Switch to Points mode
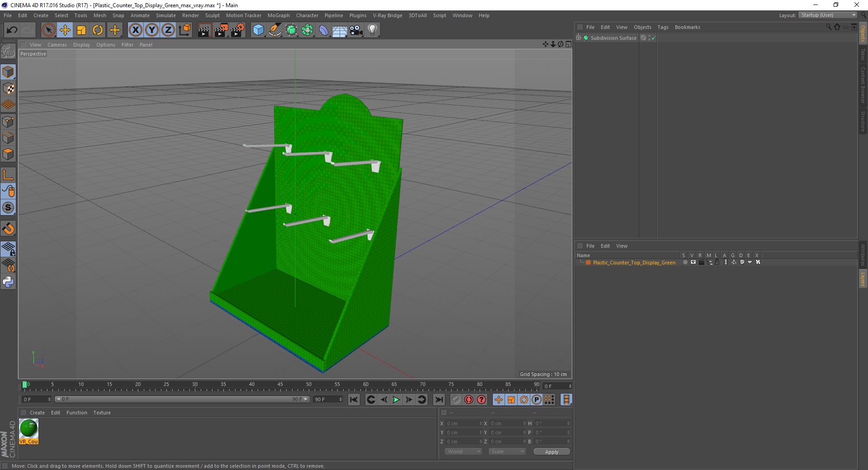This screenshot has height=470, width=868. click(x=8, y=122)
